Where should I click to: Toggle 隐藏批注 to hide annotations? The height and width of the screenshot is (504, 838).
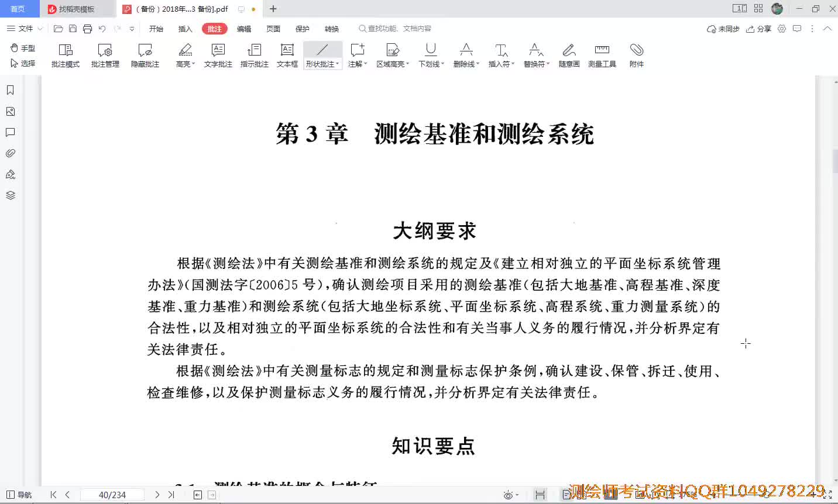tap(145, 55)
